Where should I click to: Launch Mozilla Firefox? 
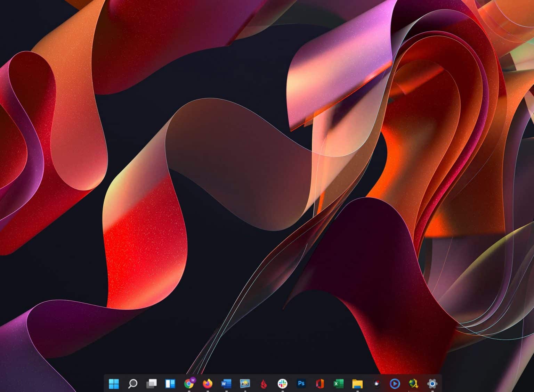point(208,383)
